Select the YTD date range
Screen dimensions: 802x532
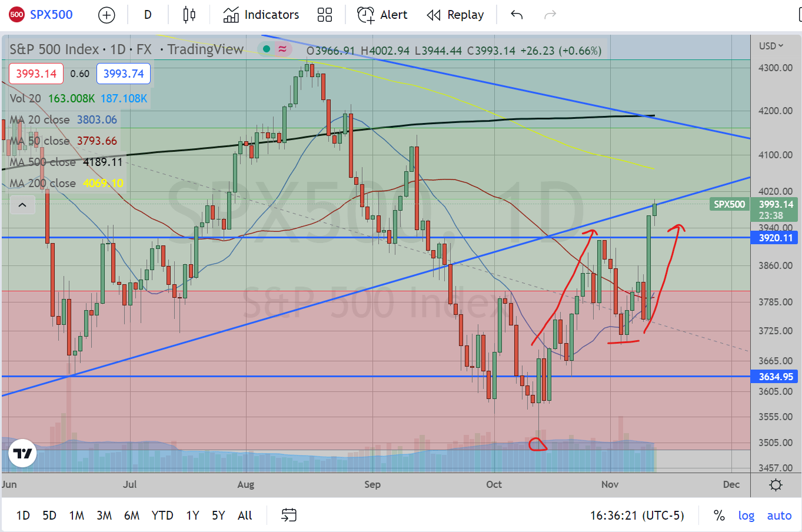pyautogui.click(x=162, y=516)
